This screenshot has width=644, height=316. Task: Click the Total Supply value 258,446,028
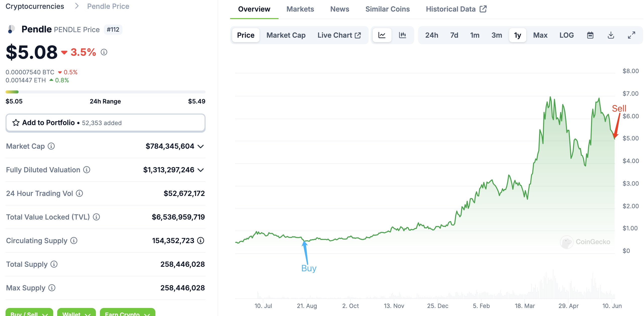183,264
